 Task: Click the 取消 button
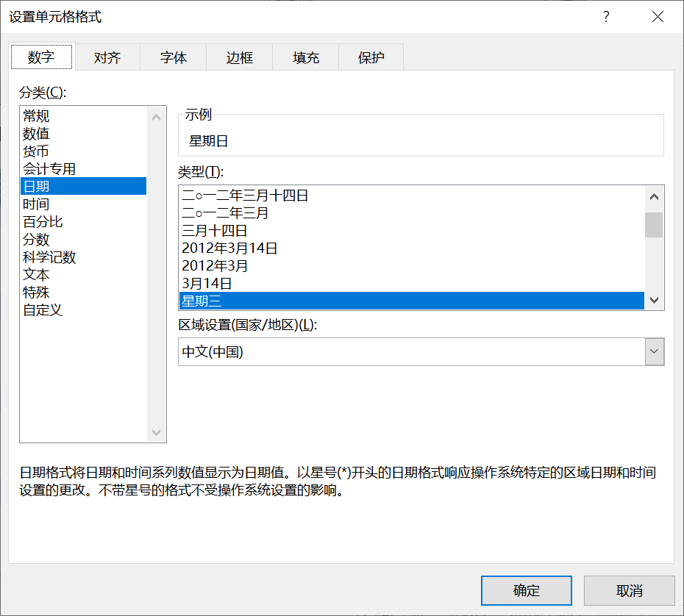point(629,590)
